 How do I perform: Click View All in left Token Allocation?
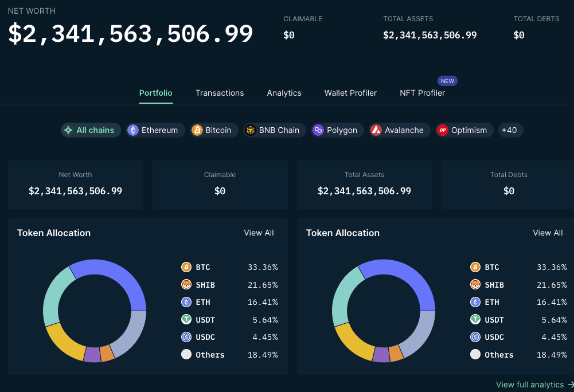[x=259, y=233]
